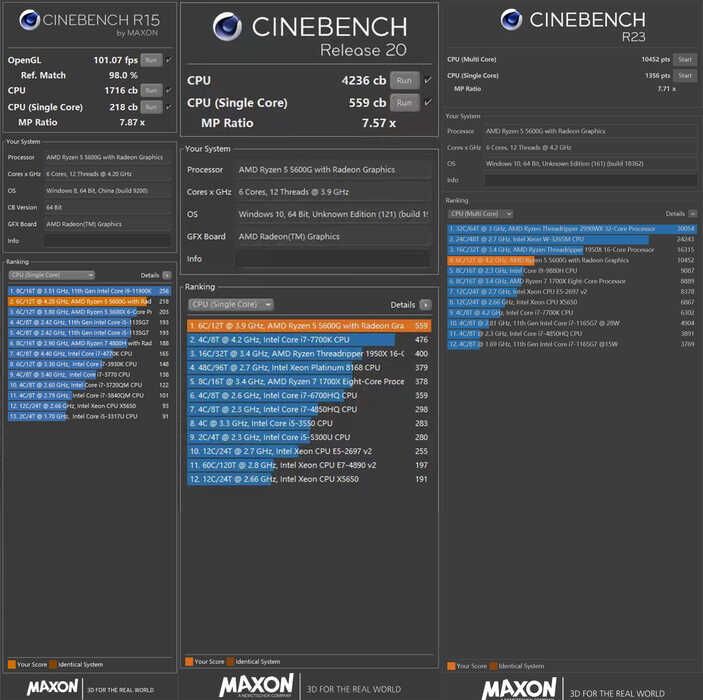Select the Xeon Platinum 8168 row scoring 379

coord(309,368)
